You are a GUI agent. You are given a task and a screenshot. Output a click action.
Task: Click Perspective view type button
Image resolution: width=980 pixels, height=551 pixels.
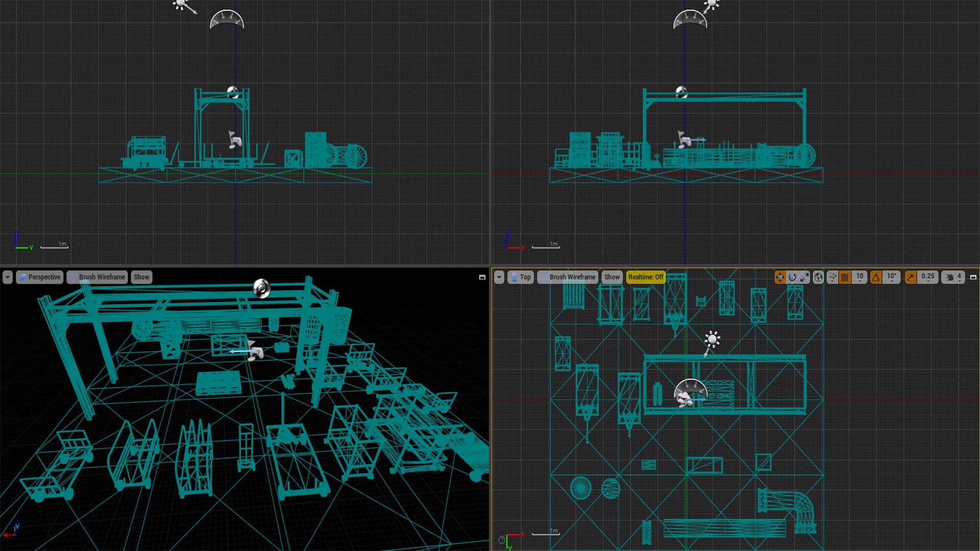[x=39, y=277]
